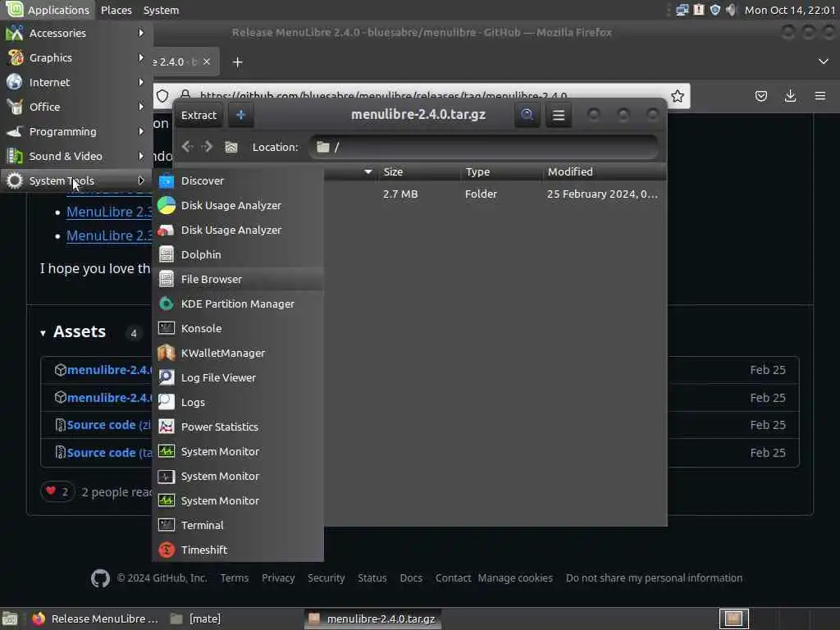840x630 pixels.
Task: Save page to Pocket icon
Action: [760, 97]
